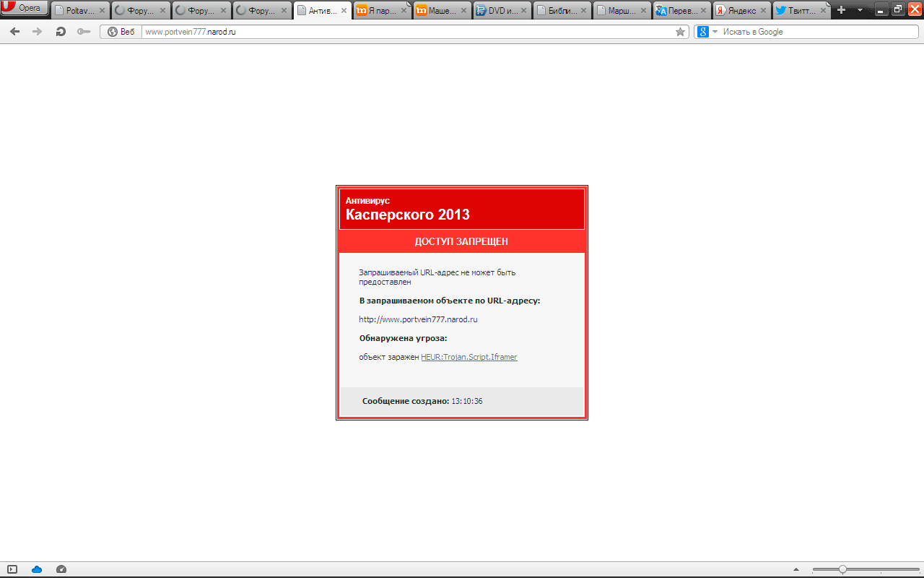Click the Касперского 2013 heading
This screenshot has height=578, width=924.
pyautogui.click(x=408, y=215)
